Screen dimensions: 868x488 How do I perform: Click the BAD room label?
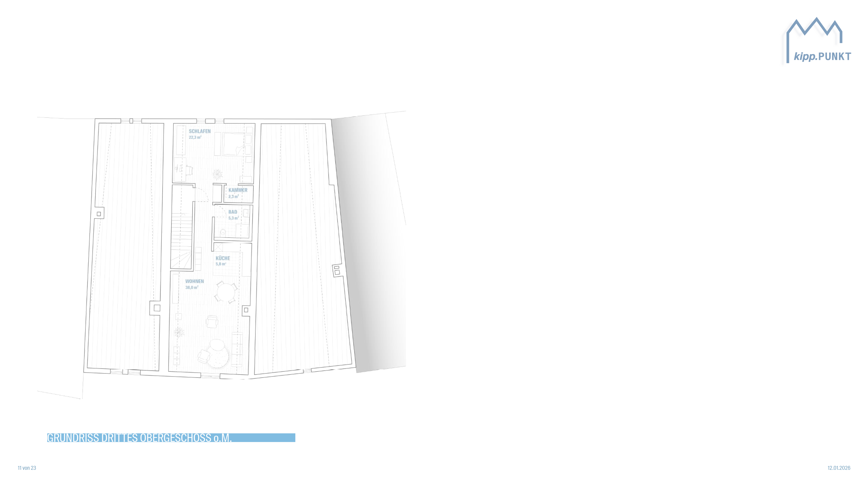coord(233,212)
